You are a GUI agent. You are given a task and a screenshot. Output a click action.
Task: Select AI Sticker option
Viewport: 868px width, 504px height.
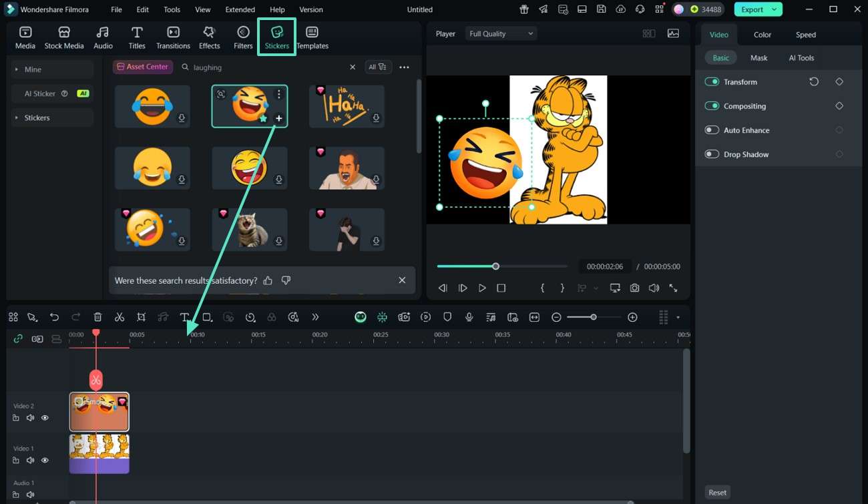point(52,93)
